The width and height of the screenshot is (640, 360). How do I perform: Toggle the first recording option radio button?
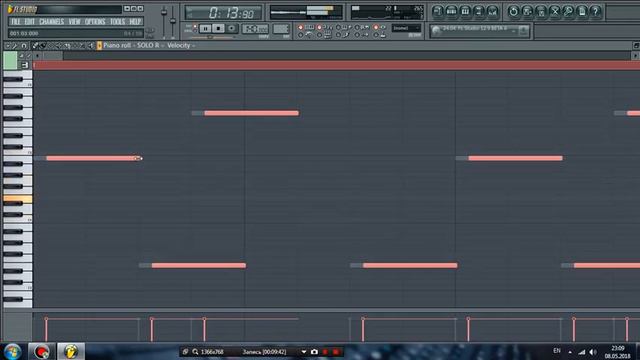click(300, 27)
